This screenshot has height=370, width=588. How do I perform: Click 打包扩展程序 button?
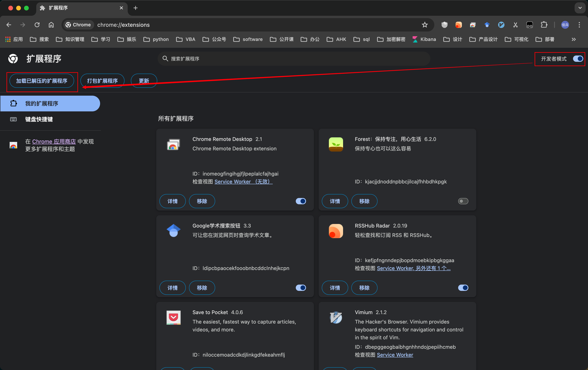click(102, 81)
